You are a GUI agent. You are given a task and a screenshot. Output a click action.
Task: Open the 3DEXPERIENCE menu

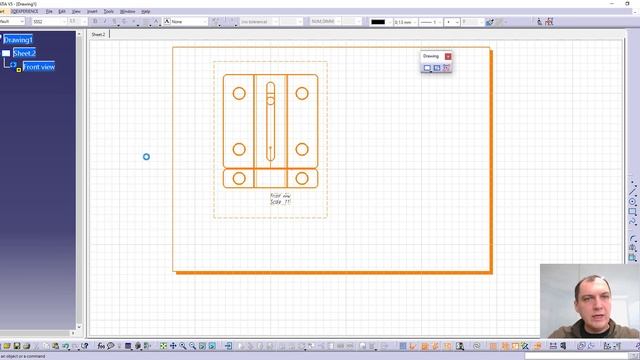[x=24, y=11]
